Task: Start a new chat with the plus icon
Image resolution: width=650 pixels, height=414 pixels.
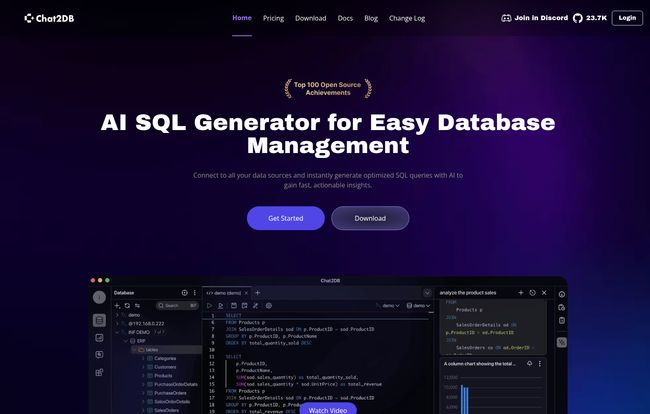Action: point(521,293)
